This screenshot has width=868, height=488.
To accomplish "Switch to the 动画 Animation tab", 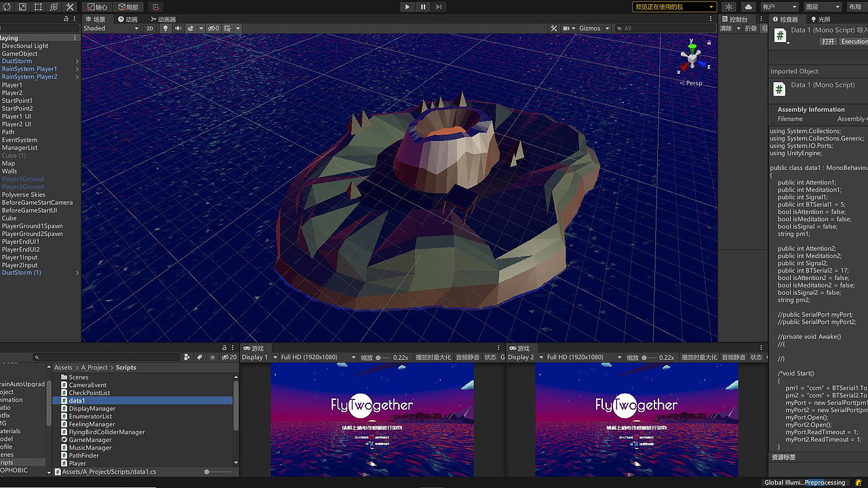I will (127, 20).
